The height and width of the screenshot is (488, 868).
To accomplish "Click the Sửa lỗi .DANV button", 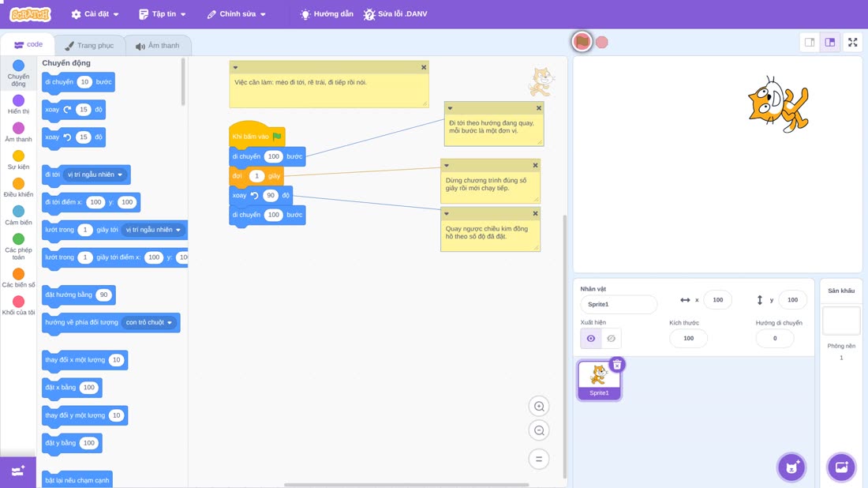I will [395, 14].
